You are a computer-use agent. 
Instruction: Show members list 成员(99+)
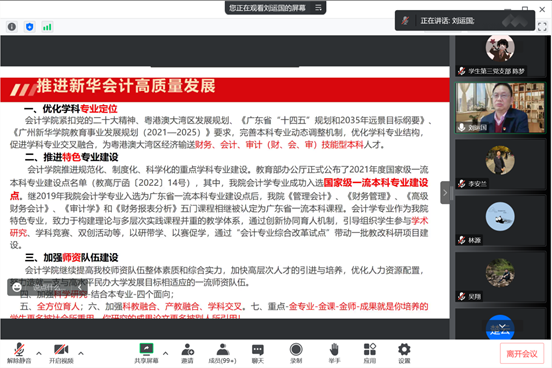[222, 353]
